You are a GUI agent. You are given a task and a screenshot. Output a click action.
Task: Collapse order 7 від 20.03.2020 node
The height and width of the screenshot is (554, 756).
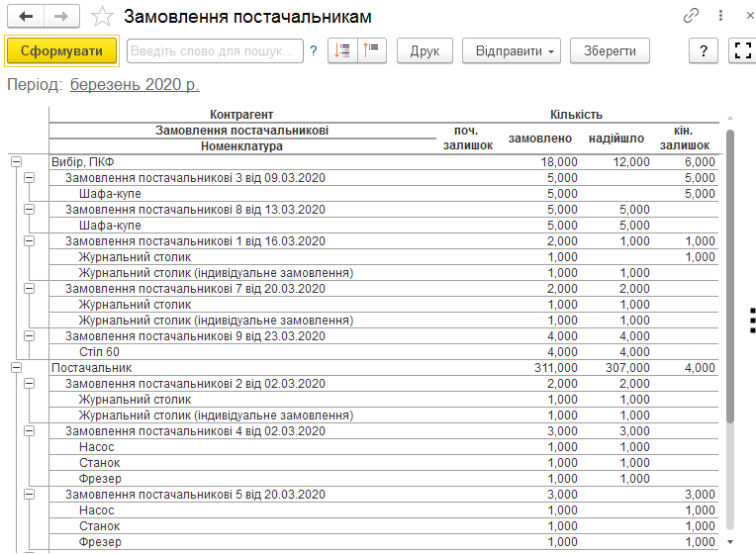(x=30, y=288)
